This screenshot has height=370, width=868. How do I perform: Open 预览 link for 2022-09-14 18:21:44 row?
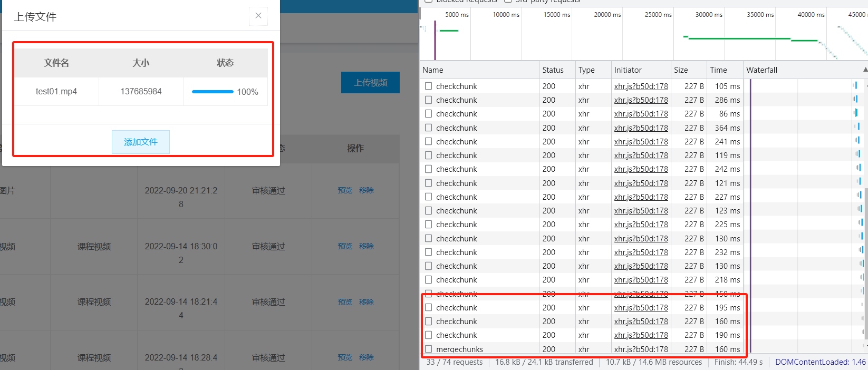345,302
